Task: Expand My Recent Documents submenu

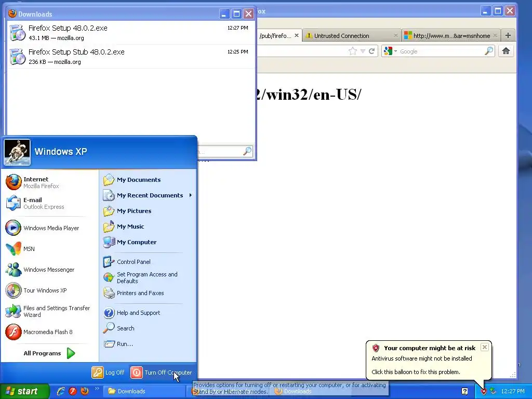Action: [148, 195]
